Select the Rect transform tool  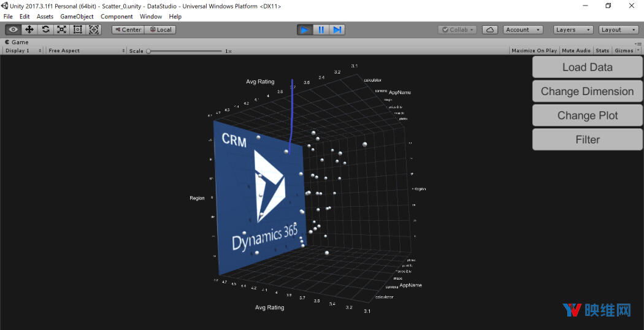[77, 29]
